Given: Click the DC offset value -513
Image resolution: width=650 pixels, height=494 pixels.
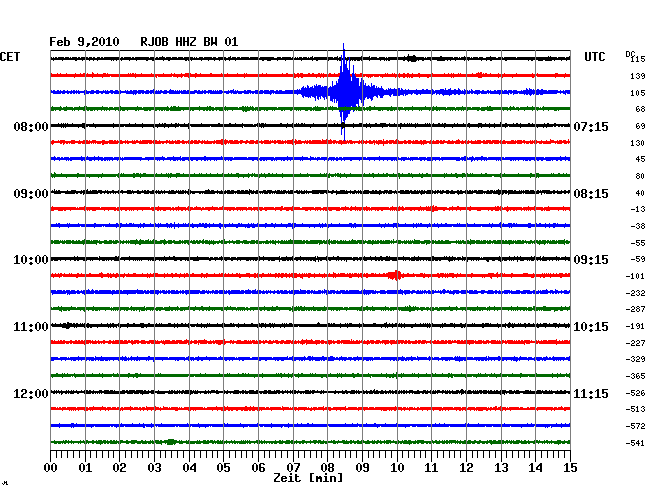Looking at the screenshot, I should [x=635, y=409].
